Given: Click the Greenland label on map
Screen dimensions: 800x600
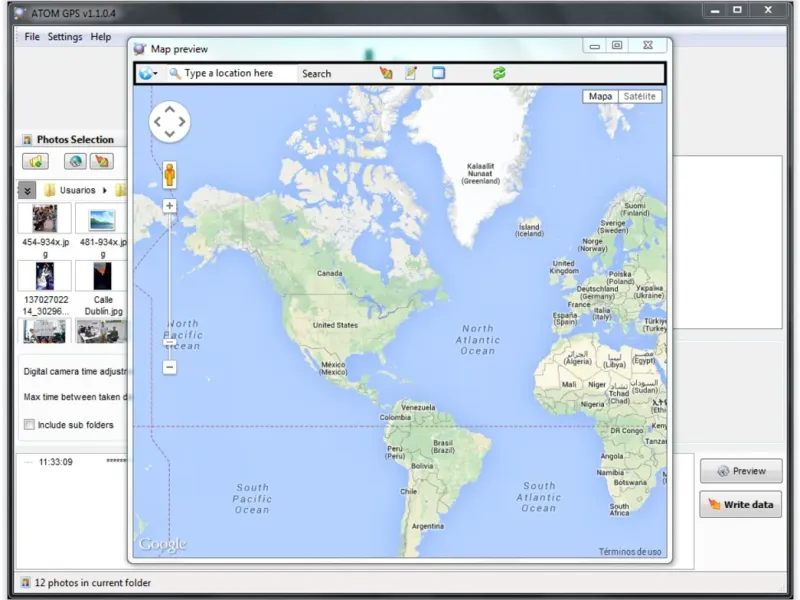Looking at the screenshot, I should click(481, 173).
